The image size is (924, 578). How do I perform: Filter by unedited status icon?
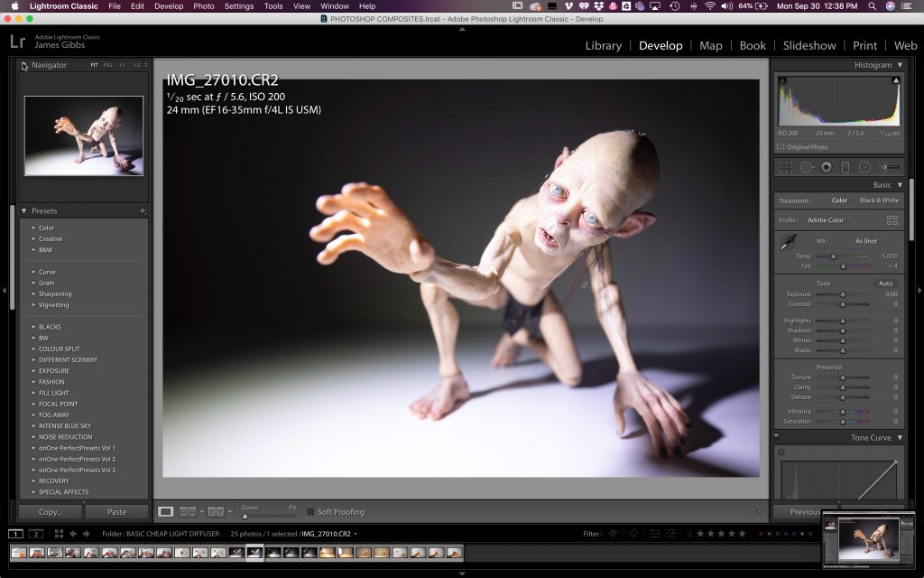point(670,533)
